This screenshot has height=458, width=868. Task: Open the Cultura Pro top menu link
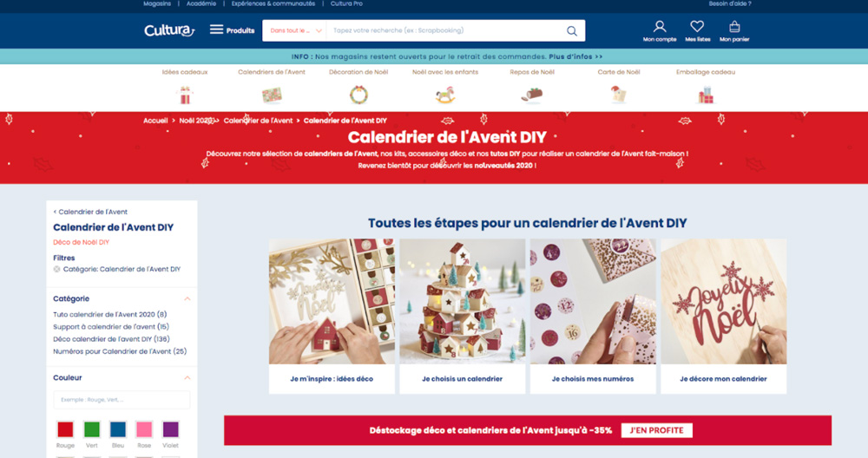pyautogui.click(x=346, y=3)
